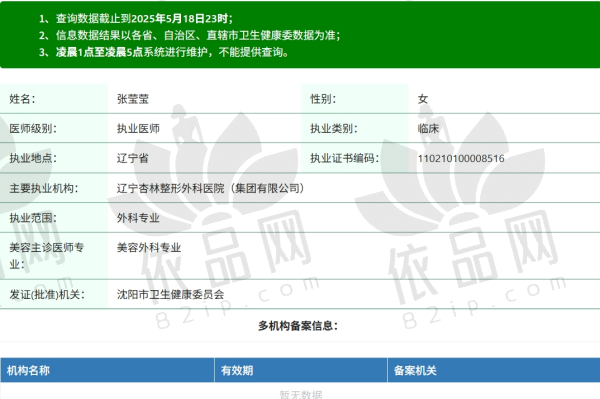The width and height of the screenshot is (600, 399).
Task: Select the location value 辽宁省
Action: 133,158
